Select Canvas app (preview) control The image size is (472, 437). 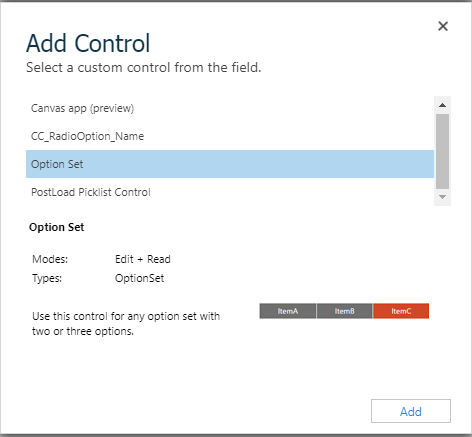point(230,108)
